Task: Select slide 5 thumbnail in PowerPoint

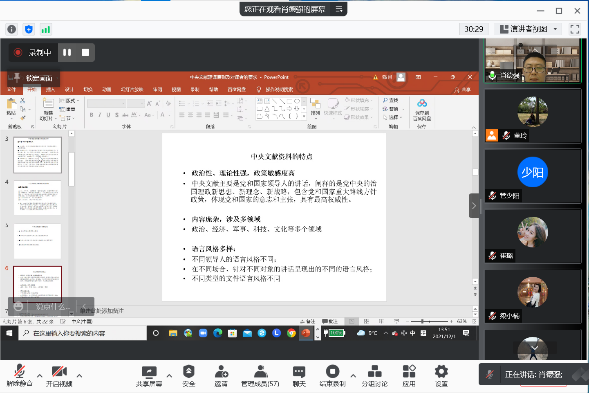Action: pyautogui.click(x=38, y=241)
